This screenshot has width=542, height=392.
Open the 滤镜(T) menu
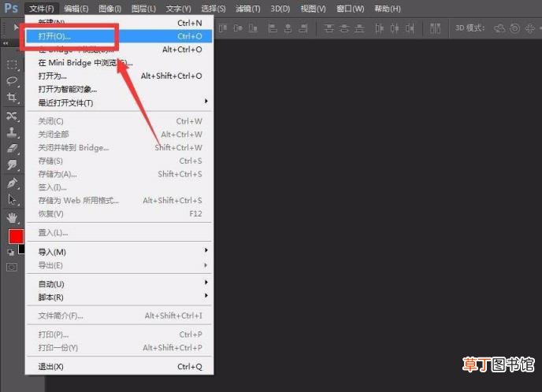point(248,9)
